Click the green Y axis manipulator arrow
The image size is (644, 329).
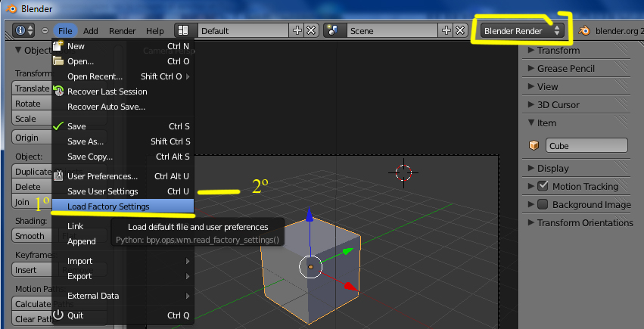tap(348, 250)
